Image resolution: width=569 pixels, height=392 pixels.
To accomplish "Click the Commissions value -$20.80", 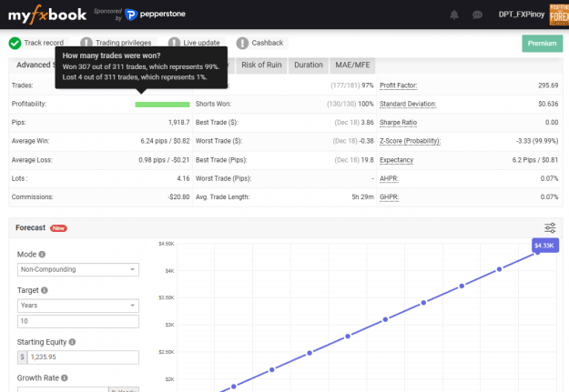I will pos(178,196).
